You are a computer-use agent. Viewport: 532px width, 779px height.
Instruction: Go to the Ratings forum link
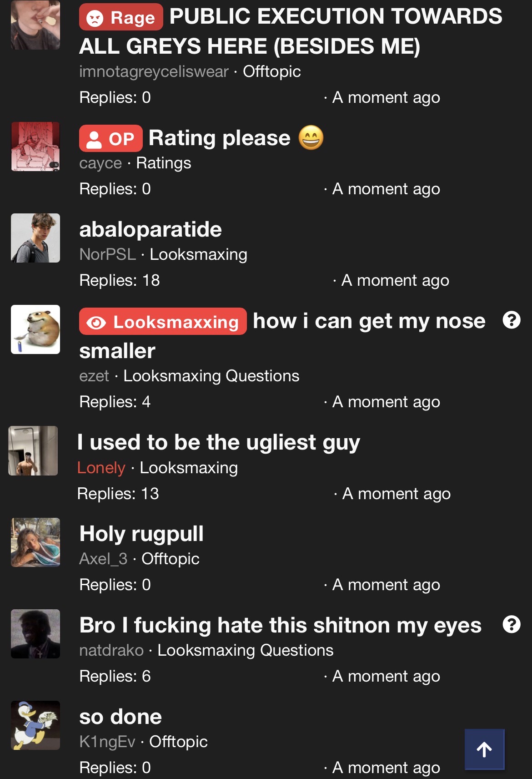pos(164,163)
